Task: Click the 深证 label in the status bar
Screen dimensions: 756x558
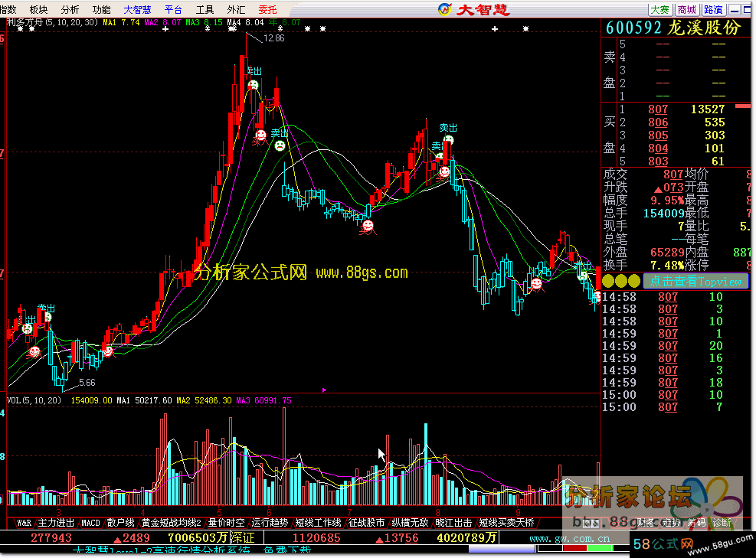Action: (241, 538)
